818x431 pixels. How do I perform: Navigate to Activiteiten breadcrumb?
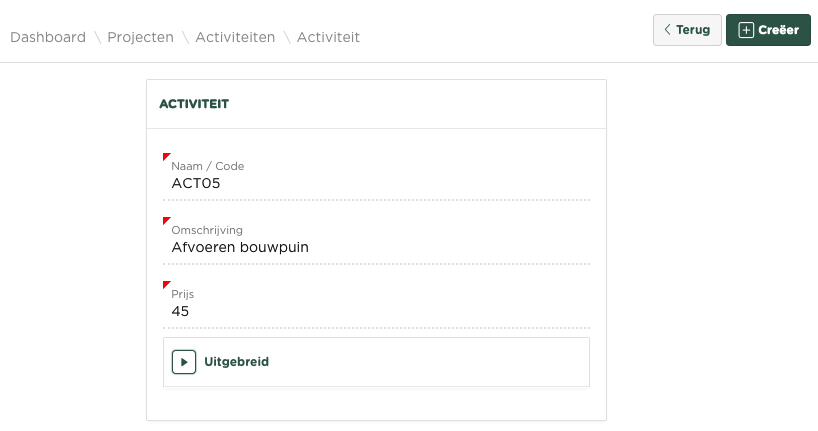(235, 37)
